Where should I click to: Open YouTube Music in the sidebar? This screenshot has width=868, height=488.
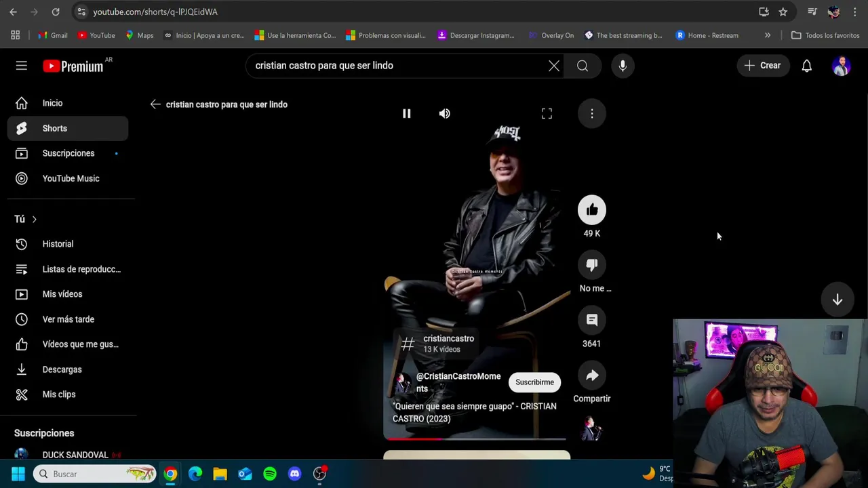tap(68, 178)
